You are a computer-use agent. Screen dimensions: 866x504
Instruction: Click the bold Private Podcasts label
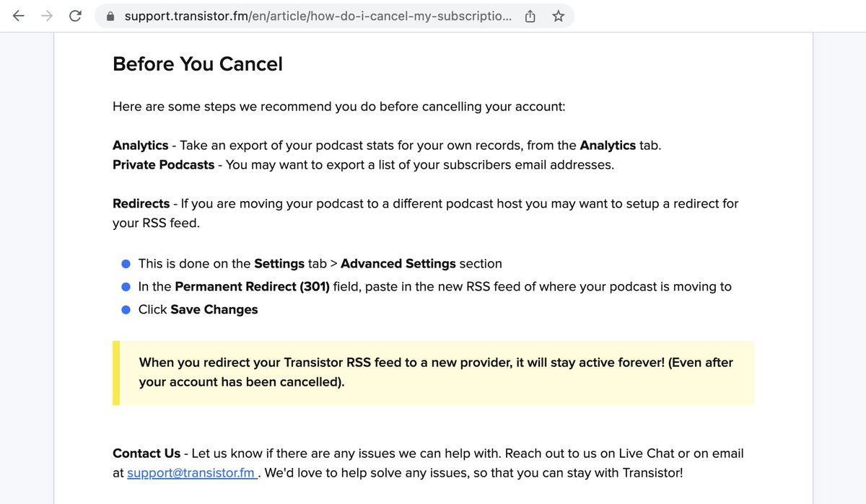[x=163, y=164]
